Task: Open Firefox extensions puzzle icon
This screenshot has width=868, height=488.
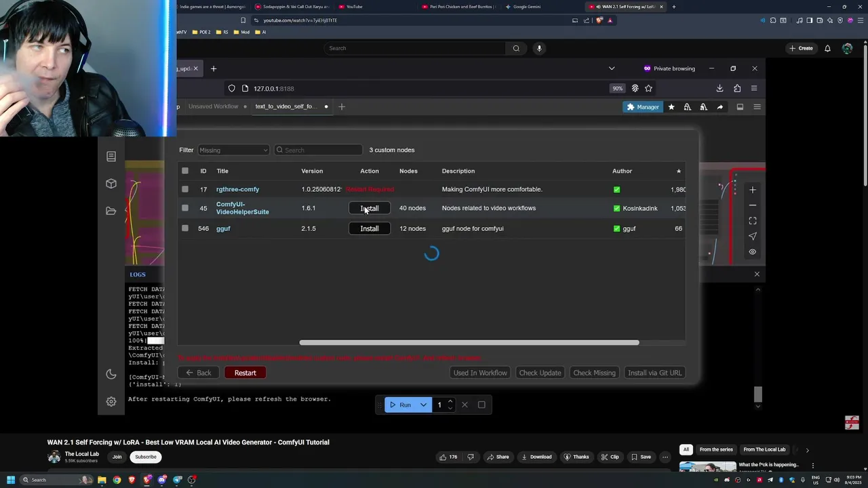Action: tap(737, 88)
